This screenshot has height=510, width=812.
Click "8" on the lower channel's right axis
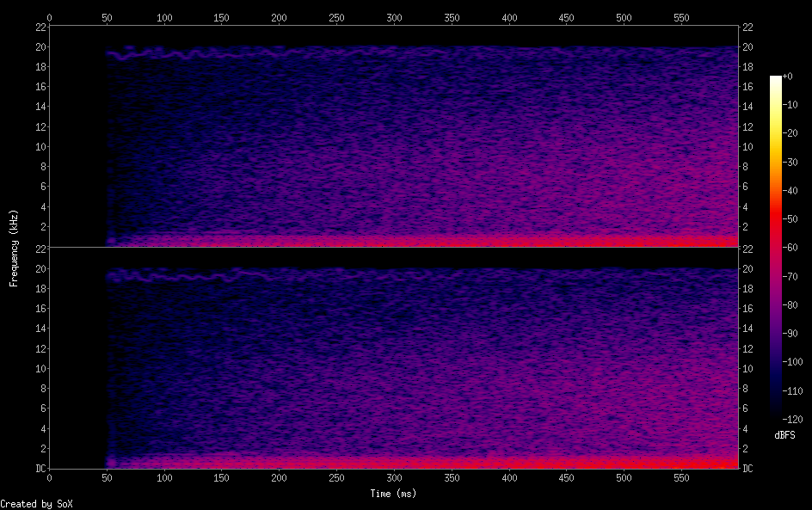pos(745,389)
